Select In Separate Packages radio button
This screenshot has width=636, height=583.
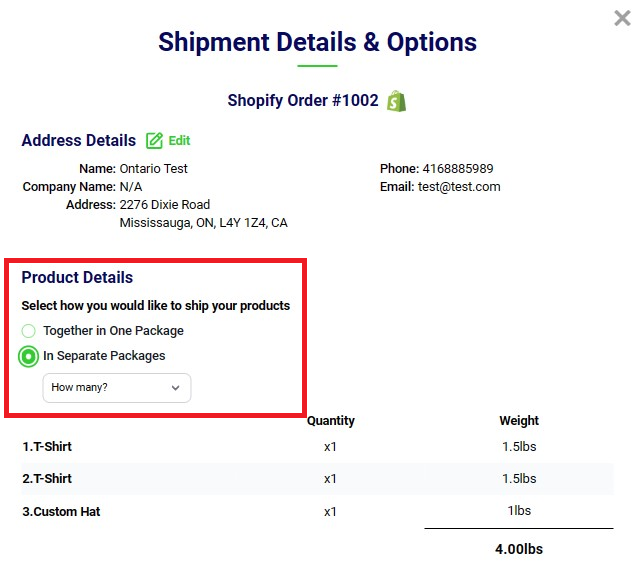(29, 356)
